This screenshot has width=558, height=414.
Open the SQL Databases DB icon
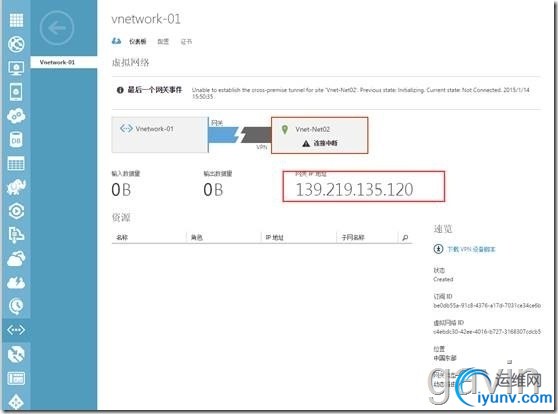[x=16, y=140]
